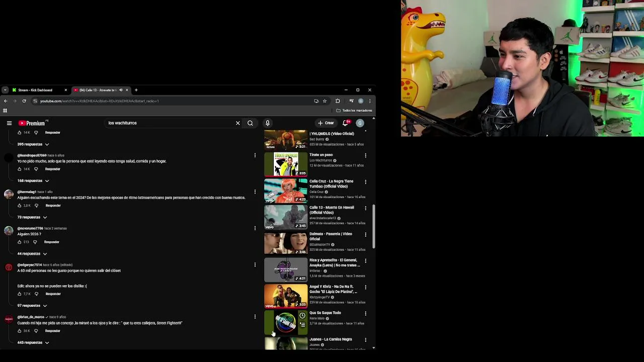Open @edgaryac7514 channel link
This screenshot has height=362, width=644.
tap(30, 265)
